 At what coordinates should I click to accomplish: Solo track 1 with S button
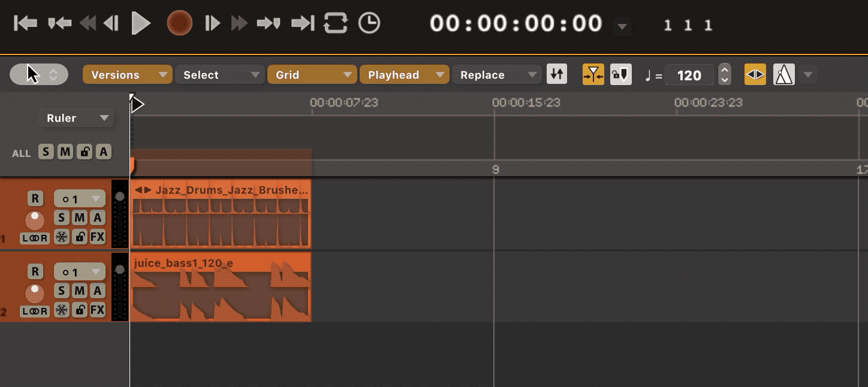(x=61, y=217)
